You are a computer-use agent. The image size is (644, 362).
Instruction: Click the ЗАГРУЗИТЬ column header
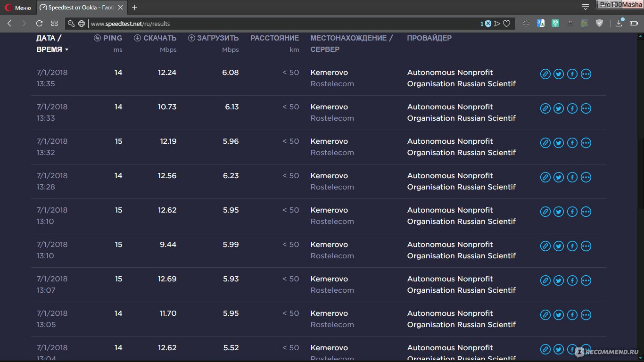coord(213,38)
